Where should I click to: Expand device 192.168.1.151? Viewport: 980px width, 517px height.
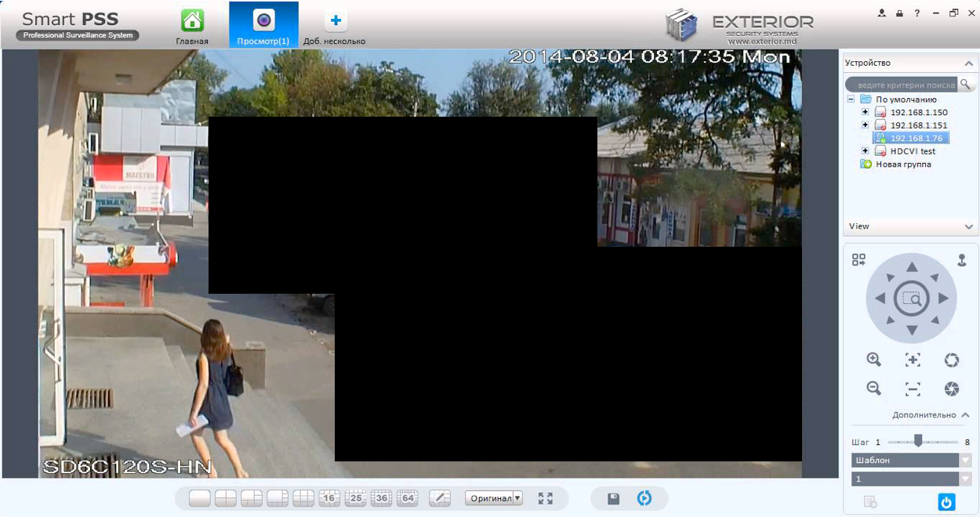click(866, 125)
